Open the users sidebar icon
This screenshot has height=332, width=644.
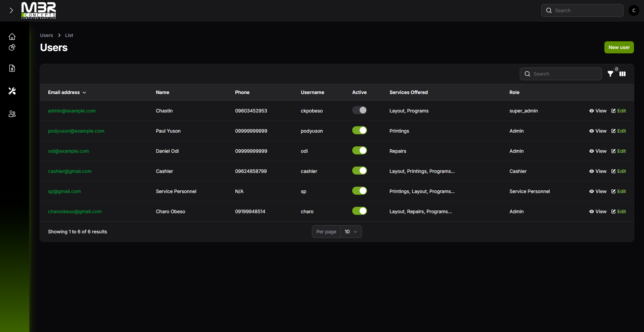(x=12, y=114)
